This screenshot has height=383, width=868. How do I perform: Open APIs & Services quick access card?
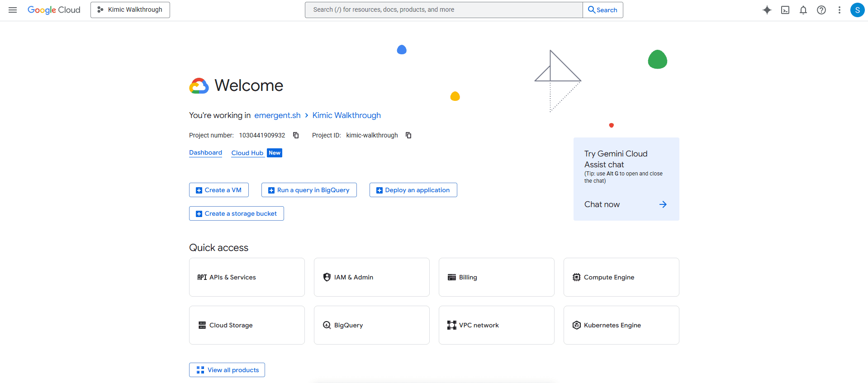pos(247,277)
